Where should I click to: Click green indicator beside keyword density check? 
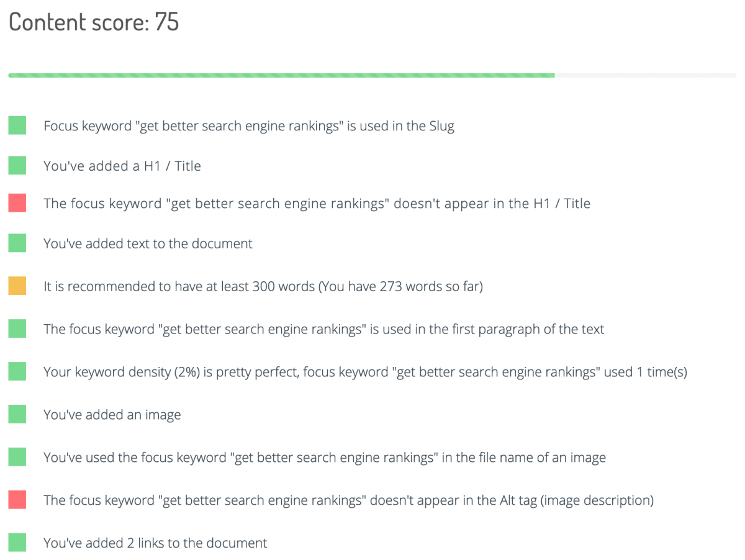[17, 372]
